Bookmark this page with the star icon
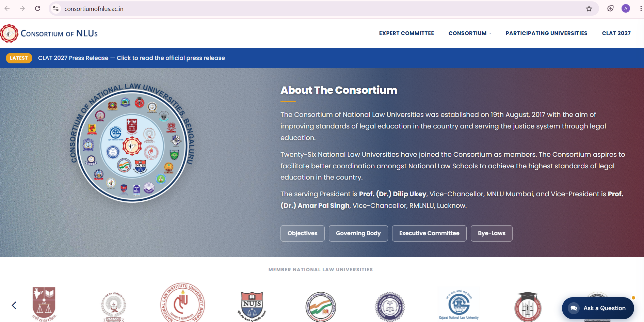Viewport: 644px width, 322px height. [589, 9]
